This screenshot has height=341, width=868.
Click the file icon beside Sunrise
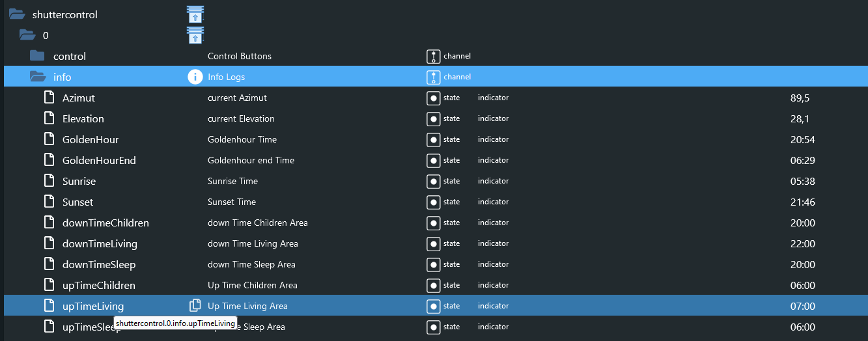pyautogui.click(x=49, y=181)
